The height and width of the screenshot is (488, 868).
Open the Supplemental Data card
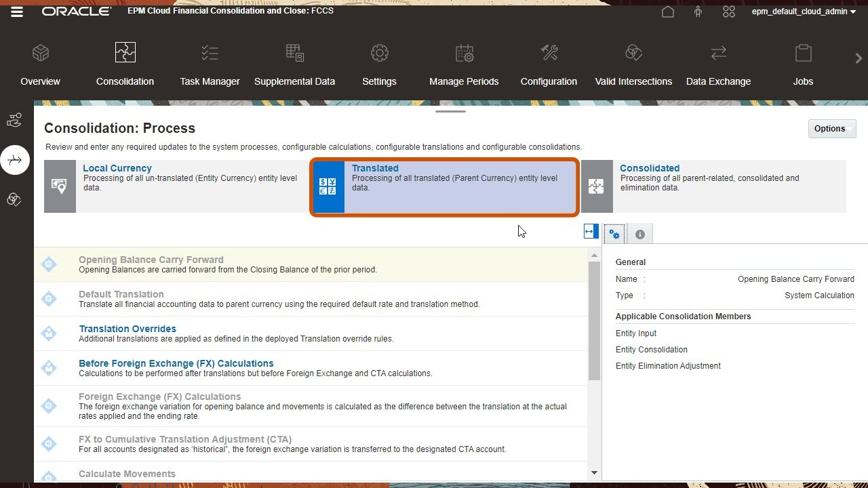pyautogui.click(x=294, y=65)
